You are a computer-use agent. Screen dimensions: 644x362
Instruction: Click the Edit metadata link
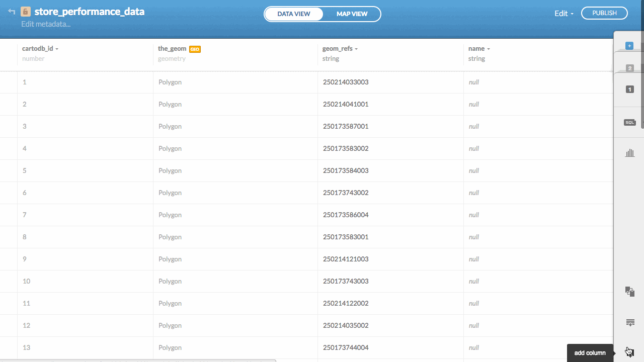46,24
